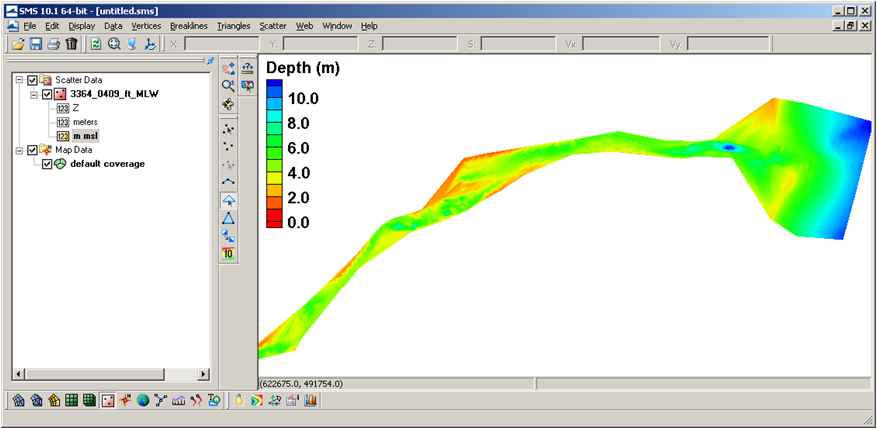This screenshot has height=429, width=877.
Task: Select the meters dataset
Action: pyautogui.click(x=85, y=122)
